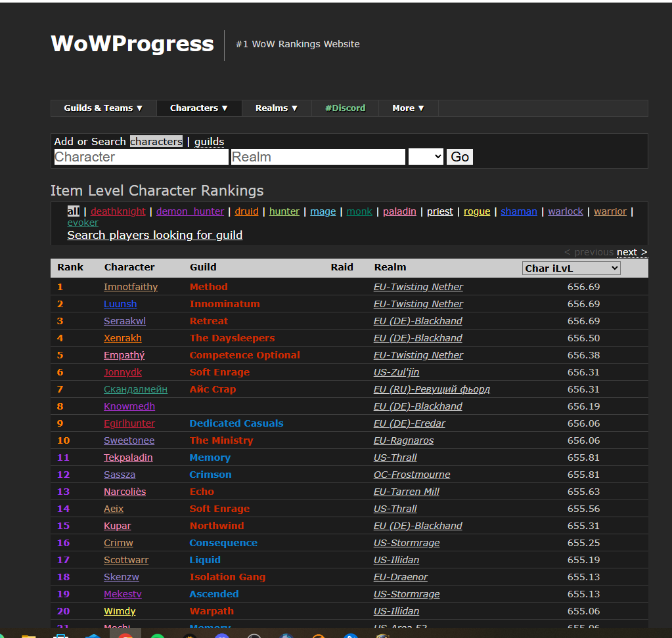The image size is (672, 638).
Task: Click the 656.50 item level value
Action: pos(583,338)
